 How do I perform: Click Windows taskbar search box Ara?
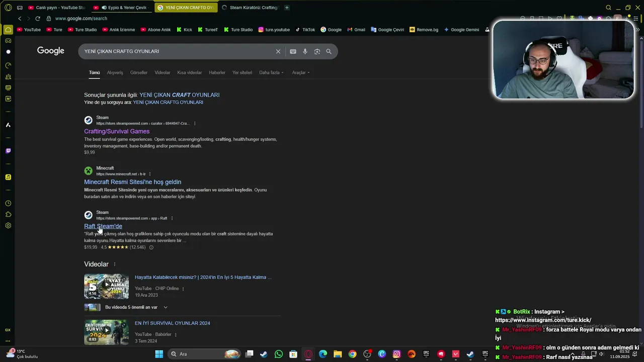click(x=204, y=354)
